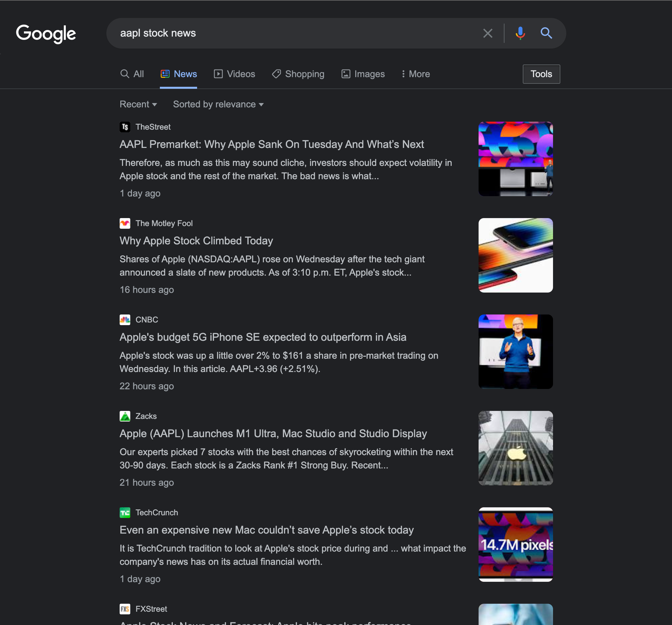672x625 pixels.
Task: Click the TheStreet article thumbnail image
Action: 515,159
